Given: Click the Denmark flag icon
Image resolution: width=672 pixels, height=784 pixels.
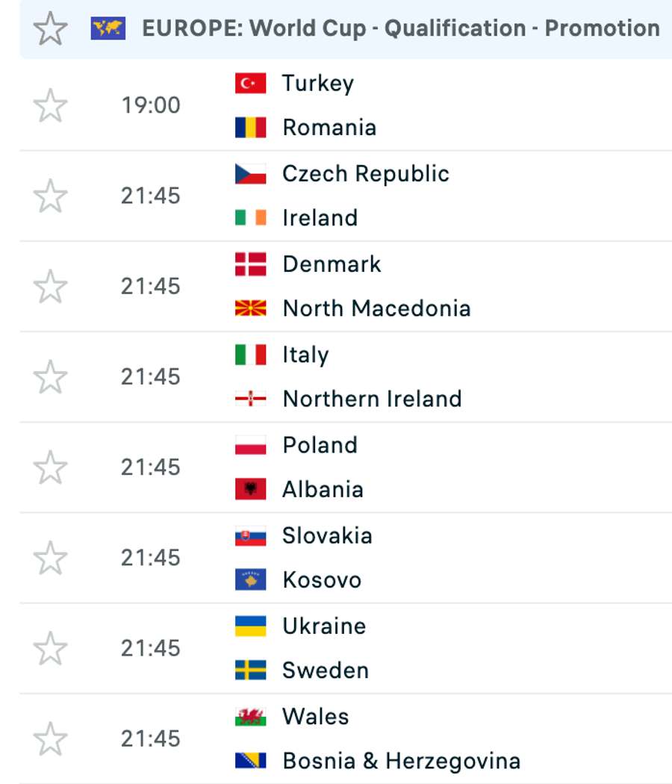Looking at the screenshot, I should pos(249,264).
